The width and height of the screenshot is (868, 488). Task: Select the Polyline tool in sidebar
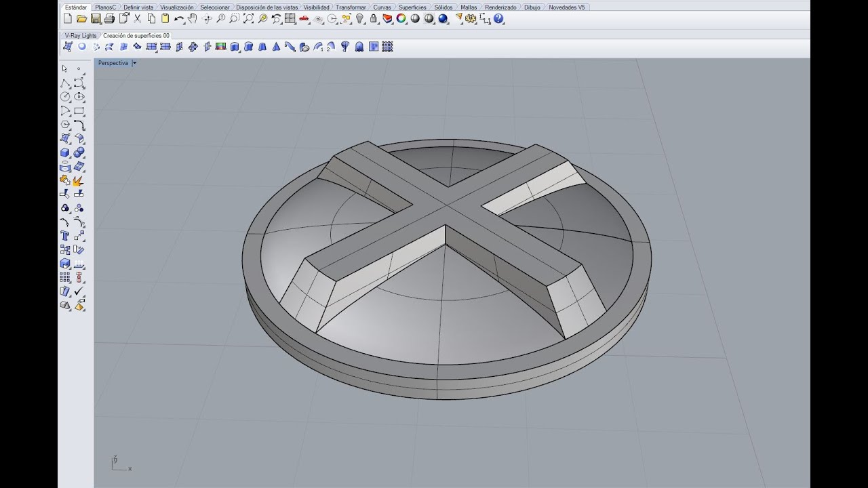[65, 83]
